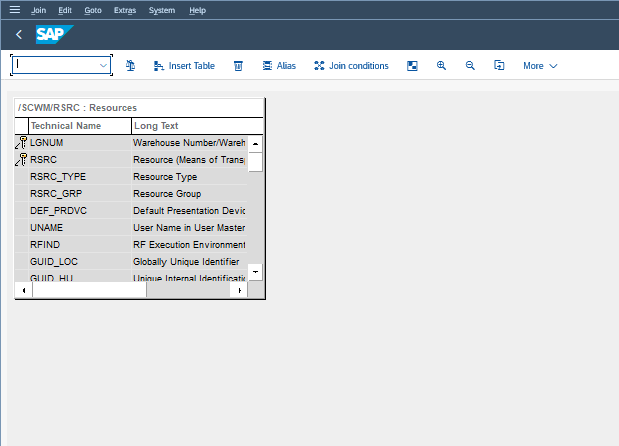
Task: Open the hamburger menu icon
Action: (13, 10)
